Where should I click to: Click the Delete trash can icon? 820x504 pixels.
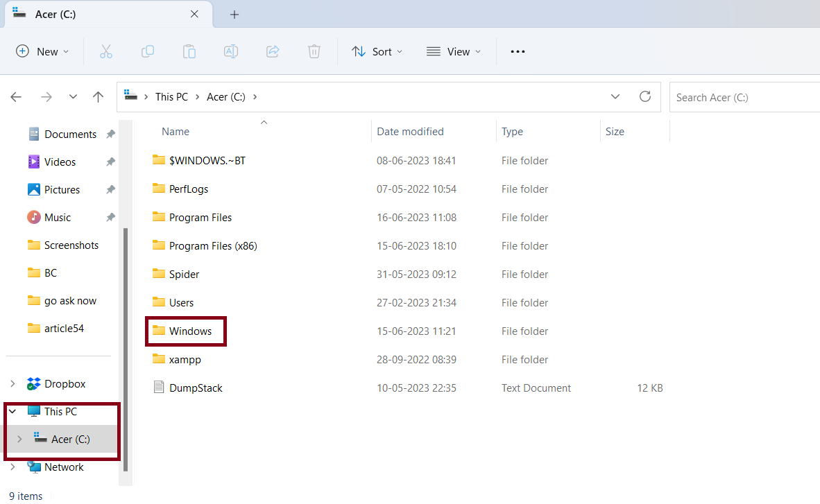pyautogui.click(x=314, y=51)
